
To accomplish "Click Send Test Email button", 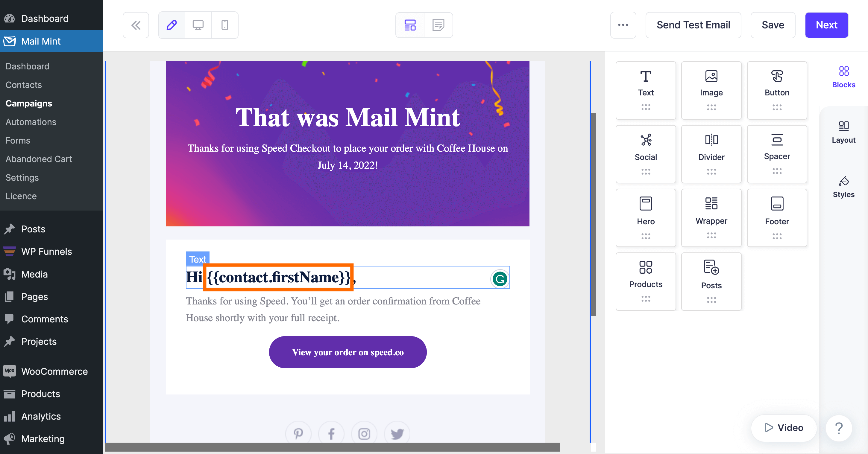I will [x=693, y=25].
